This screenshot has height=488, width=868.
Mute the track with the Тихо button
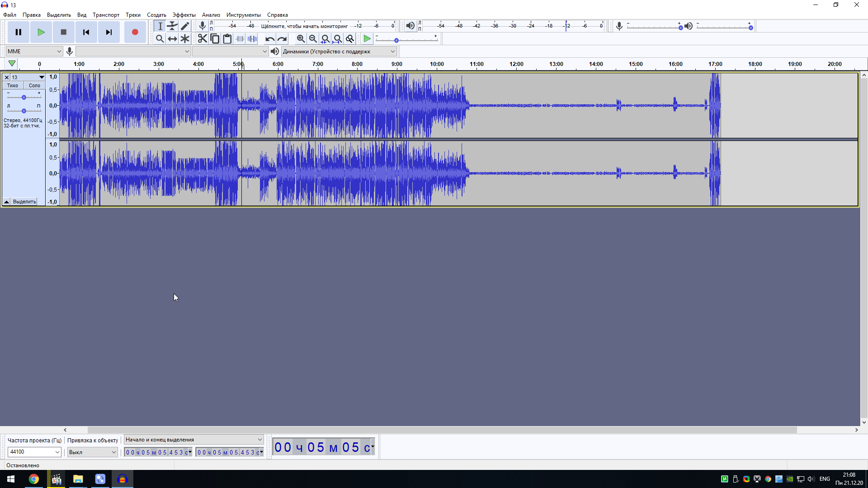click(13, 85)
